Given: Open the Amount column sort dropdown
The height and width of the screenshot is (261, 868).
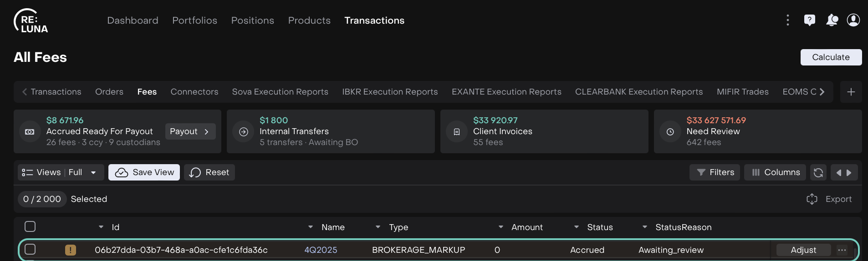Looking at the screenshot, I should [x=500, y=227].
